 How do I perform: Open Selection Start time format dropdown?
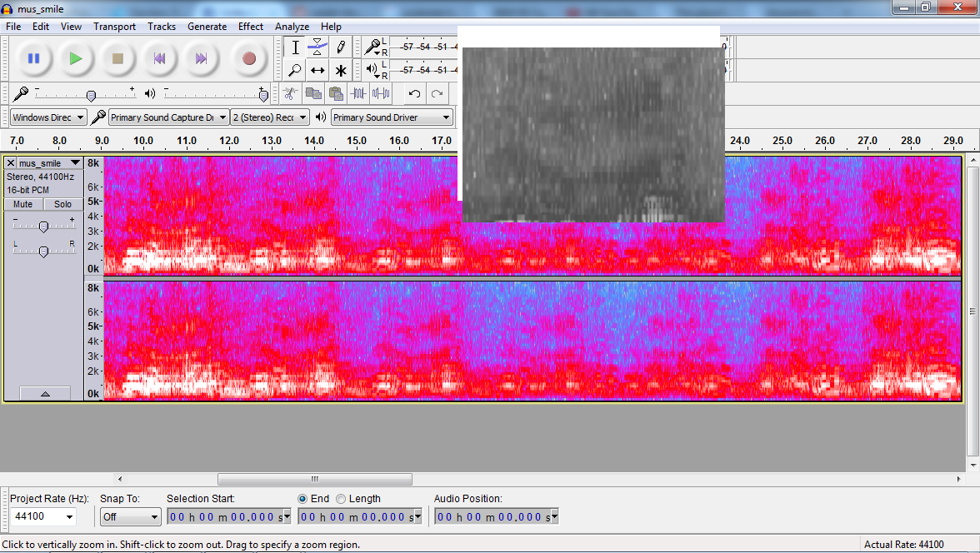pyautogui.click(x=287, y=516)
